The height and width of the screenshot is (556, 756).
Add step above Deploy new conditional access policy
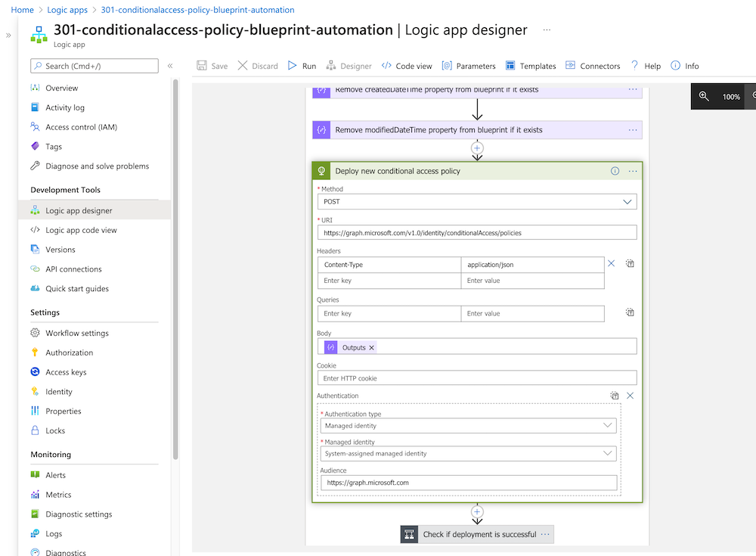click(x=477, y=148)
